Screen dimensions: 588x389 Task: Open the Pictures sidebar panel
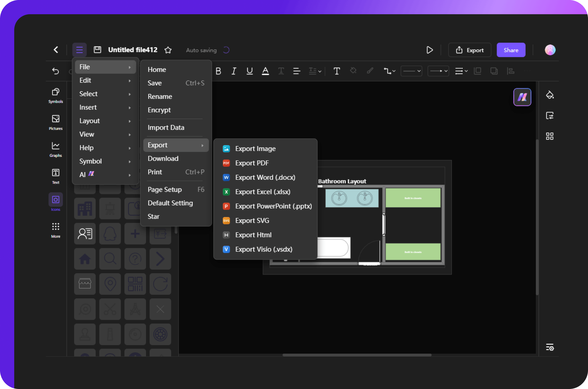point(56,123)
